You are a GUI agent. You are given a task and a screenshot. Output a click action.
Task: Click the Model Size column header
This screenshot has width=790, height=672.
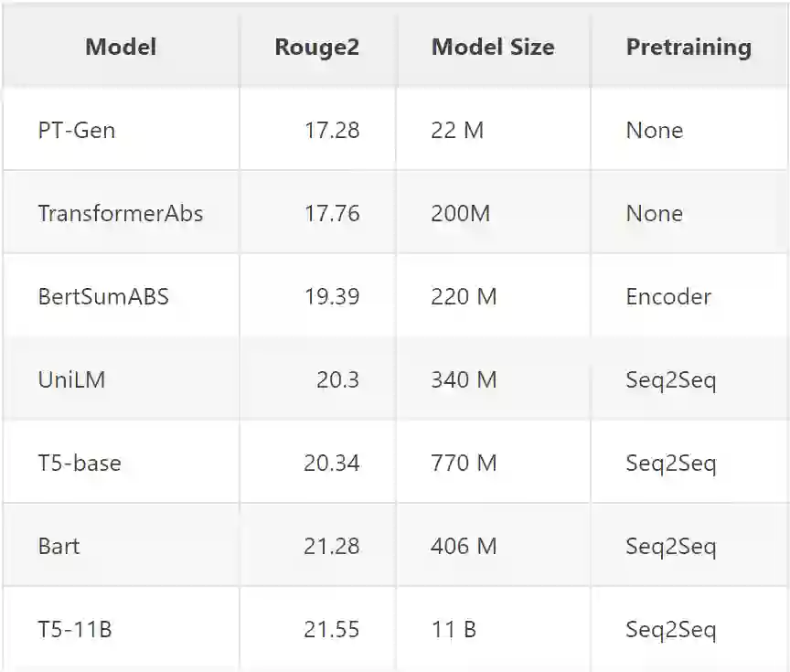tap(493, 48)
